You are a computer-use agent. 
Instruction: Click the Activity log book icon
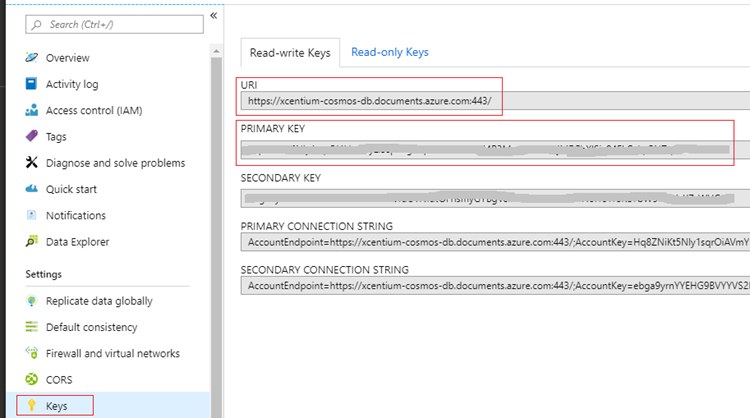click(x=31, y=84)
